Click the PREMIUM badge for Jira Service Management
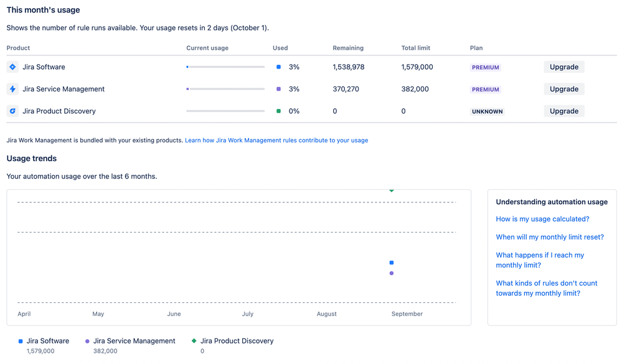 pos(486,90)
